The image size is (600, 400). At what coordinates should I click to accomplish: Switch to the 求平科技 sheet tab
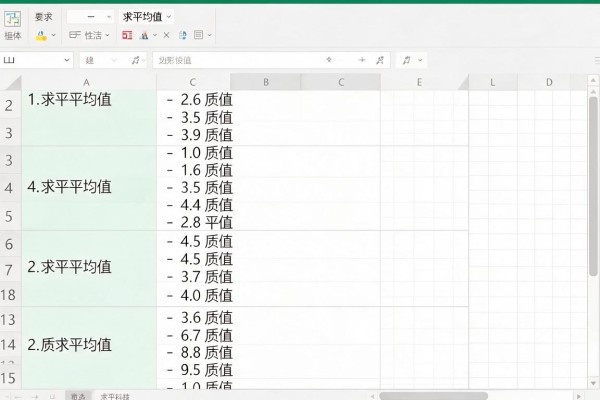click(x=115, y=396)
